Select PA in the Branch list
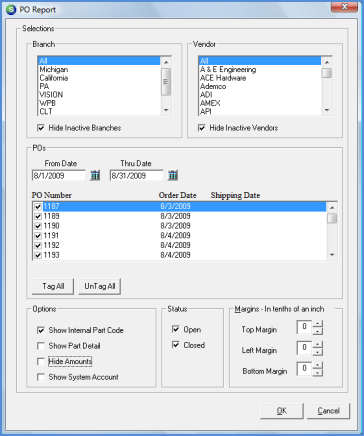 click(x=99, y=86)
